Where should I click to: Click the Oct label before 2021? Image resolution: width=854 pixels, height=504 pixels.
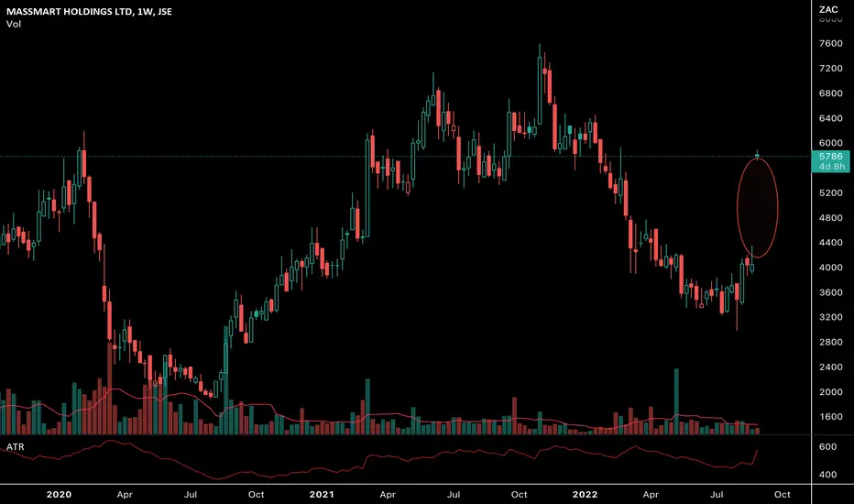point(256,495)
